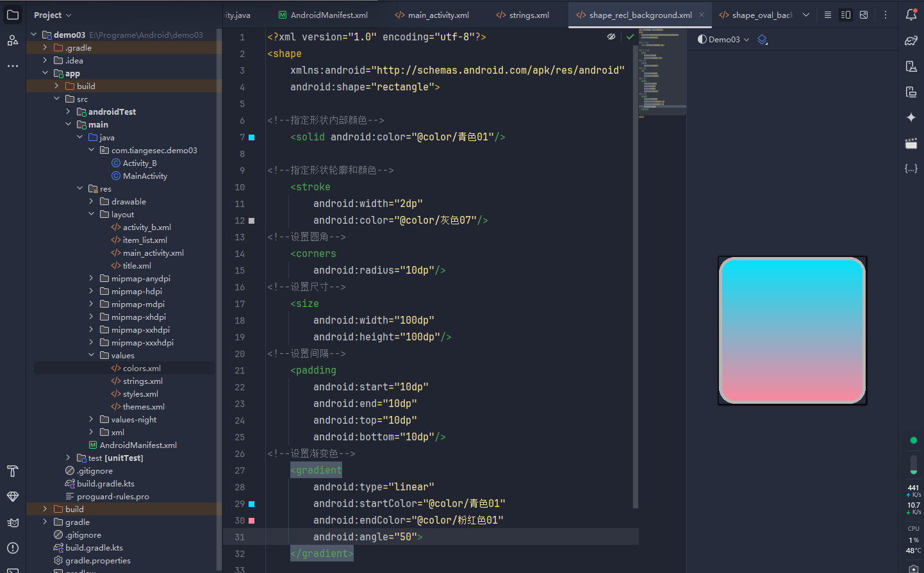Select Activity_B class in tree

134,163
